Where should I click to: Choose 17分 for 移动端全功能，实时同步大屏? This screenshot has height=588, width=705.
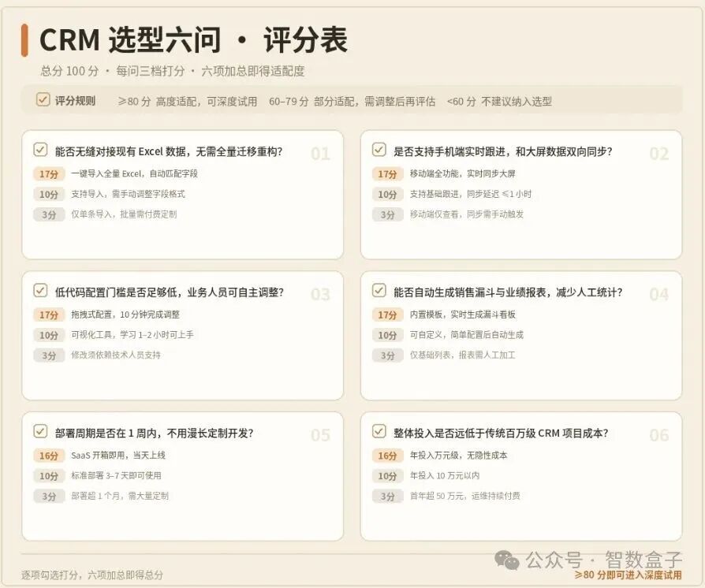click(387, 174)
